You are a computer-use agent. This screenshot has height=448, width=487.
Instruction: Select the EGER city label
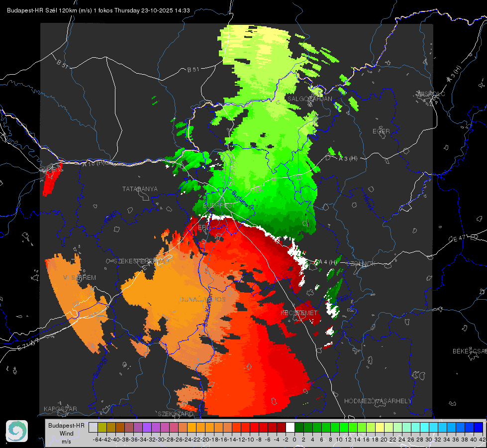pyautogui.click(x=381, y=131)
